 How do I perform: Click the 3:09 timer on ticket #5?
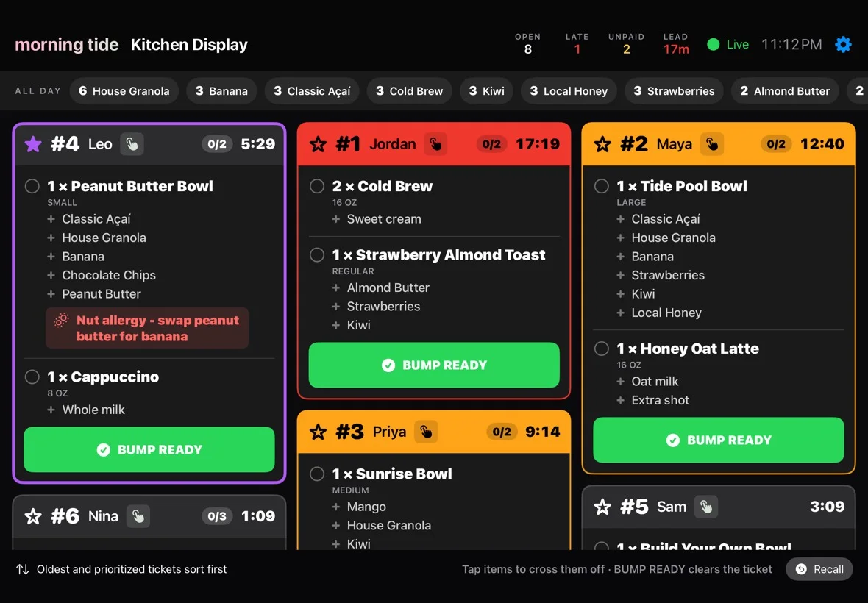click(x=827, y=507)
